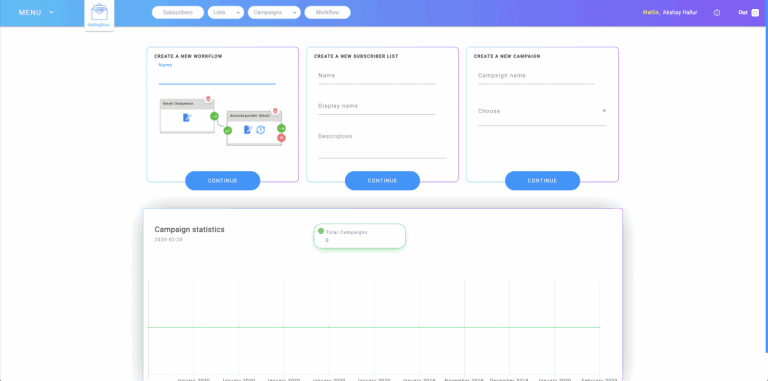Click the Out power icon to log out

click(755, 13)
